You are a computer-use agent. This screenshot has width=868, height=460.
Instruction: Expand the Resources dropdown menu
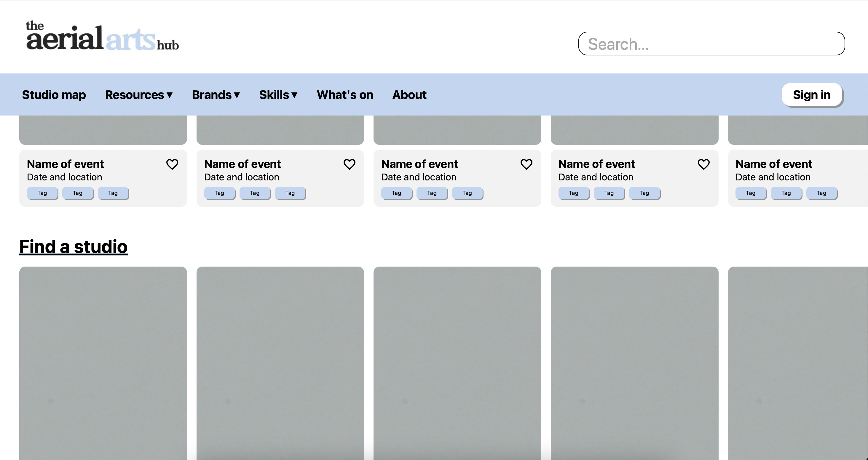(x=139, y=94)
